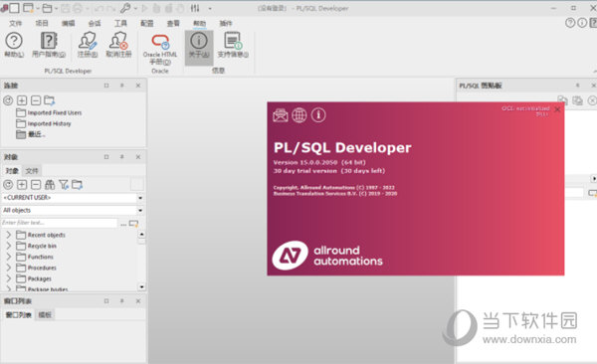Click the object tree scrollbar down arrow
Screen dimensions: 597x364
coord(141,286)
